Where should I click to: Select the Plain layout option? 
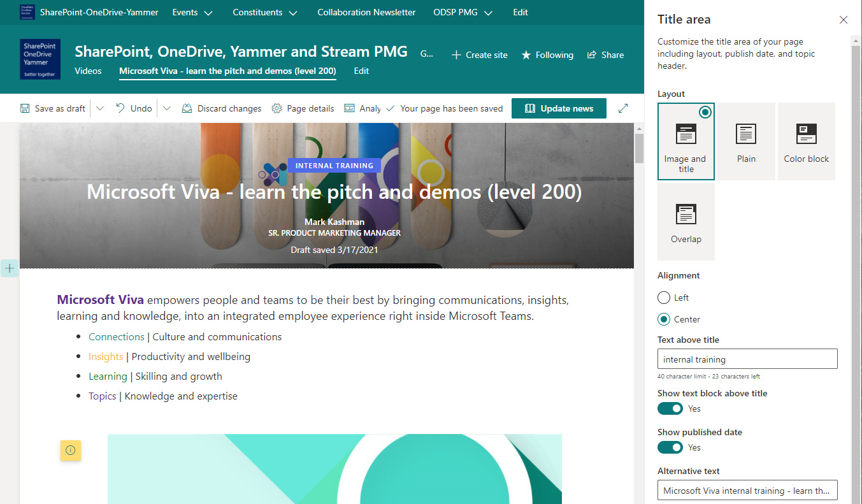coord(746,141)
